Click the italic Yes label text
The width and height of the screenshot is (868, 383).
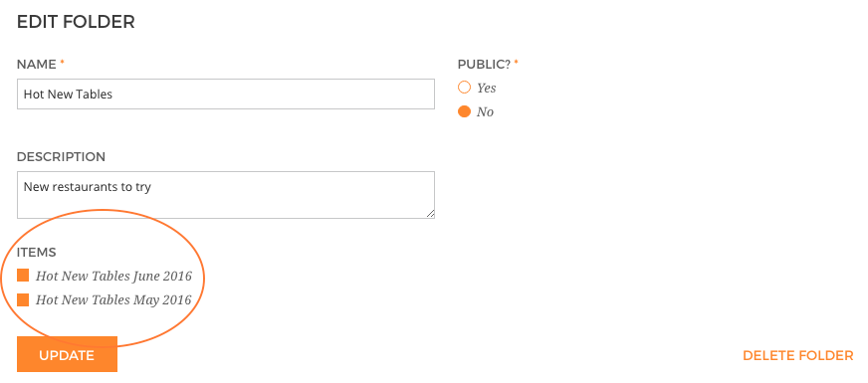pyautogui.click(x=487, y=88)
